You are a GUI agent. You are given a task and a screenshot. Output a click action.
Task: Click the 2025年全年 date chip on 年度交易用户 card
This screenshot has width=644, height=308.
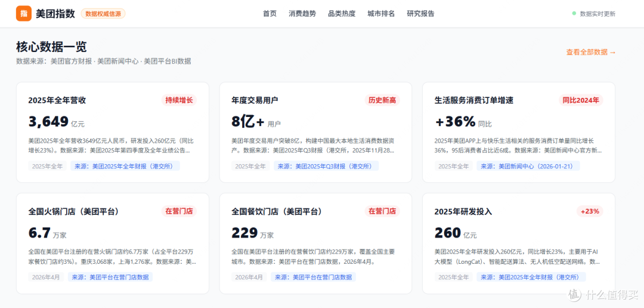(250, 166)
